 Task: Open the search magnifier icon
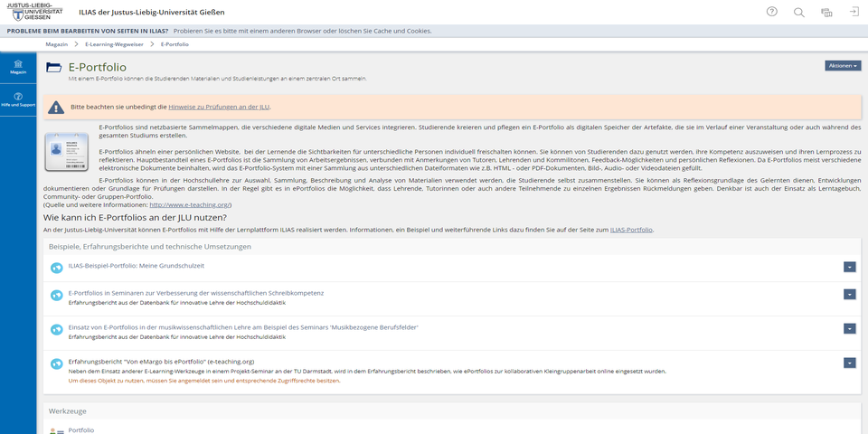coord(798,12)
